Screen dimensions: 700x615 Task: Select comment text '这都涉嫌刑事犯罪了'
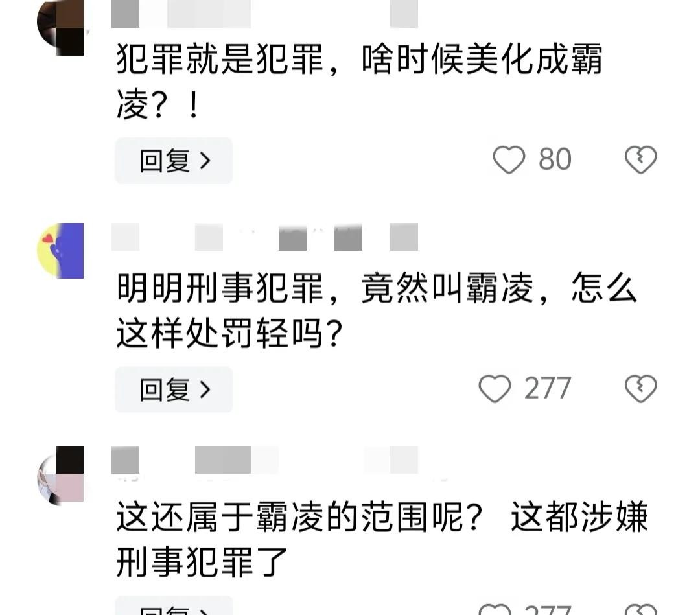click(x=382, y=539)
